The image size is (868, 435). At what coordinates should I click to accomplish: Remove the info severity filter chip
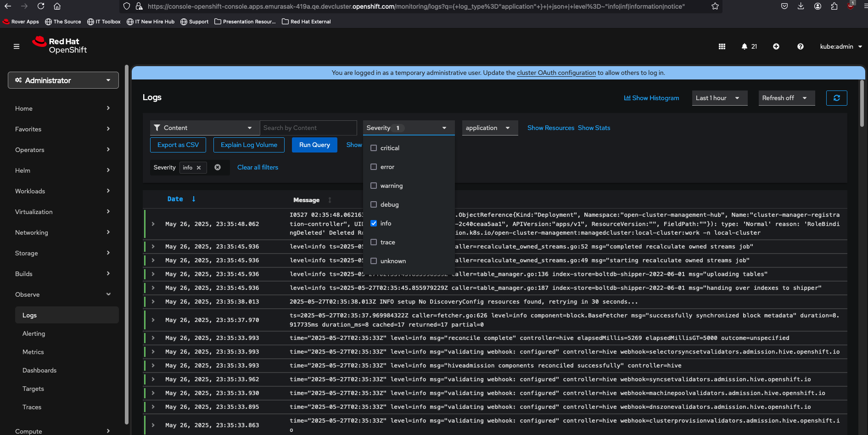click(199, 168)
